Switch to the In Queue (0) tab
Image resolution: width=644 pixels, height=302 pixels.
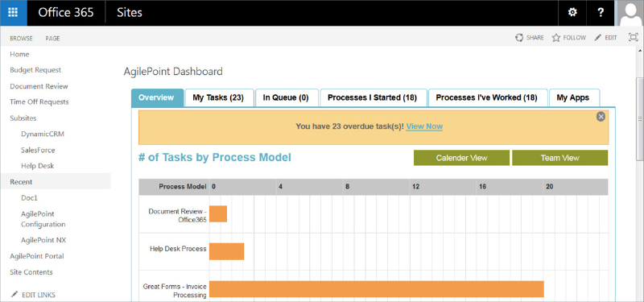point(286,97)
